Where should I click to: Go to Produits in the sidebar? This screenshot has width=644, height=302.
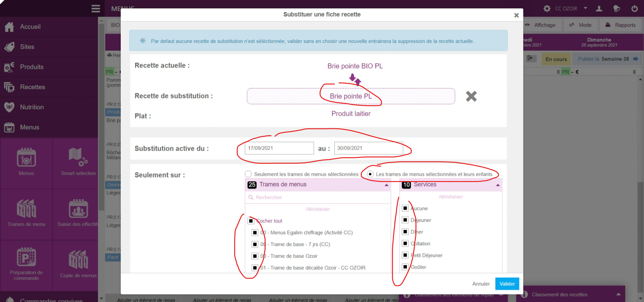[x=32, y=67]
